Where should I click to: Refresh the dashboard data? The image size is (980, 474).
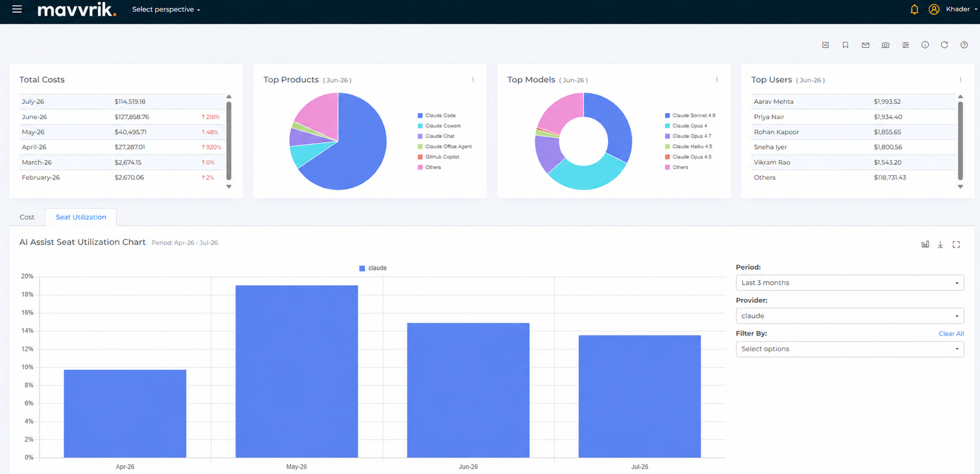(944, 45)
